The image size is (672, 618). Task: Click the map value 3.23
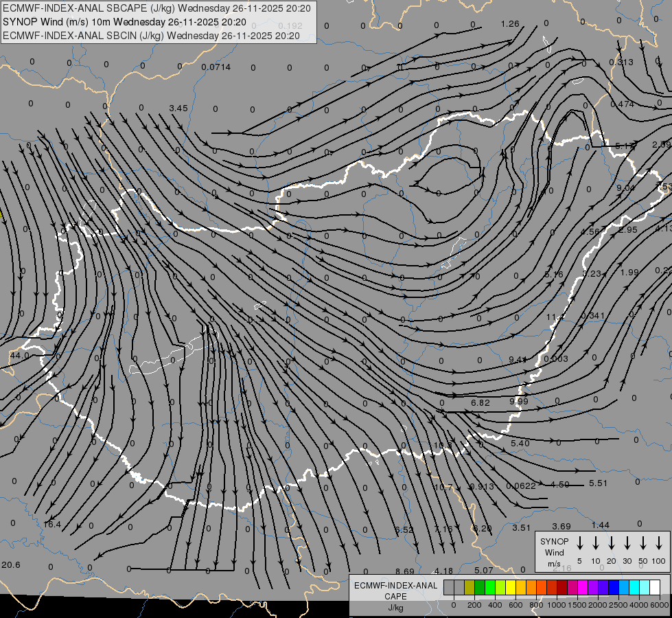tap(592, 273)
